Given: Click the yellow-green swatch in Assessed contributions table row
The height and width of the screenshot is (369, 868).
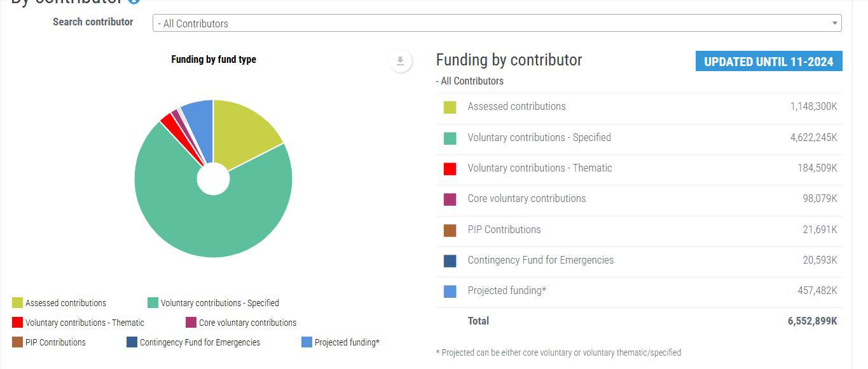Looking at the screenshot, I should click(x=450, y=107).
